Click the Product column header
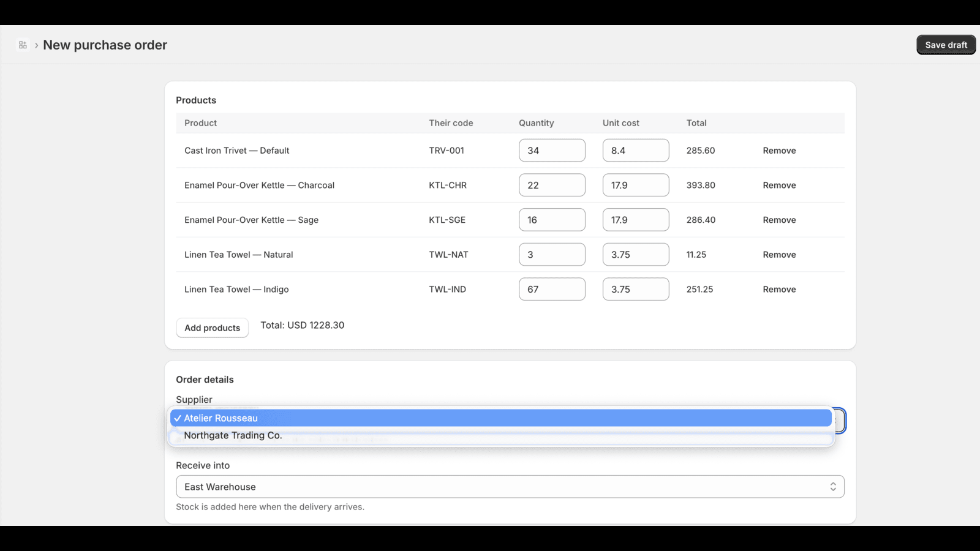The width and height of the screenshot is (980, 551). (200, 123)
